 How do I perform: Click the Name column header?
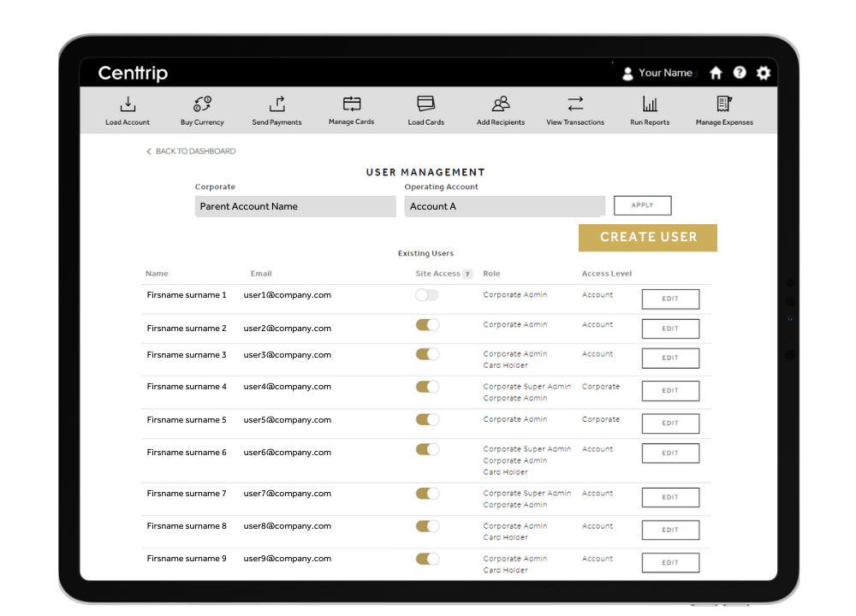tap(157, 274)
